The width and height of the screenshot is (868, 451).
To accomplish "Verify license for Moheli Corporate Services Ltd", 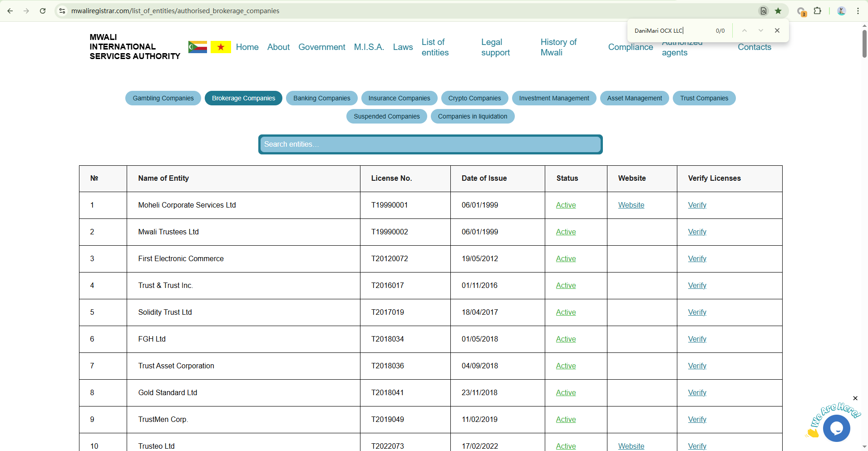I will coord(697,205).
